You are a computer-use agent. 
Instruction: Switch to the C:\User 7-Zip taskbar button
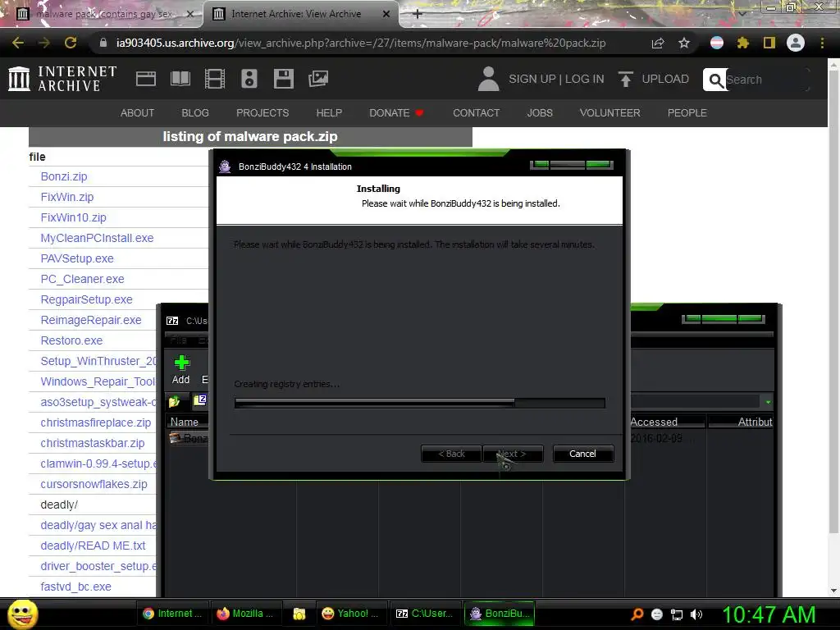[424, 614]
